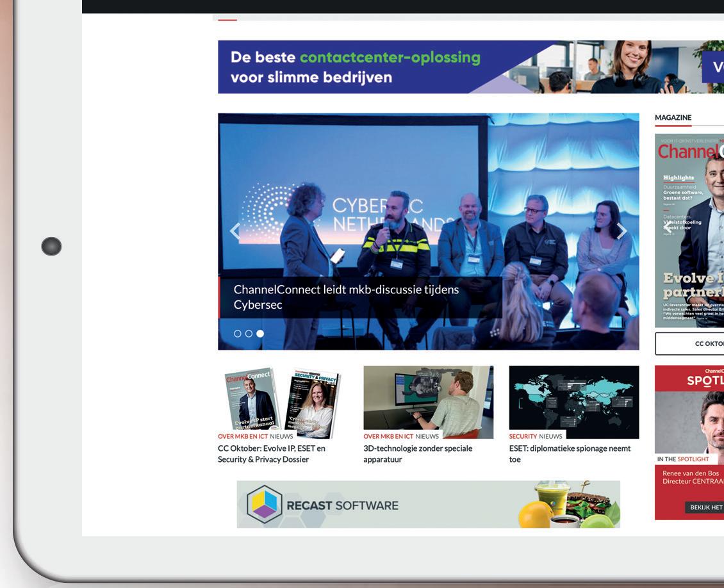
Task: Click the partial button on contactcenter banner
Action: pos(713,67)
